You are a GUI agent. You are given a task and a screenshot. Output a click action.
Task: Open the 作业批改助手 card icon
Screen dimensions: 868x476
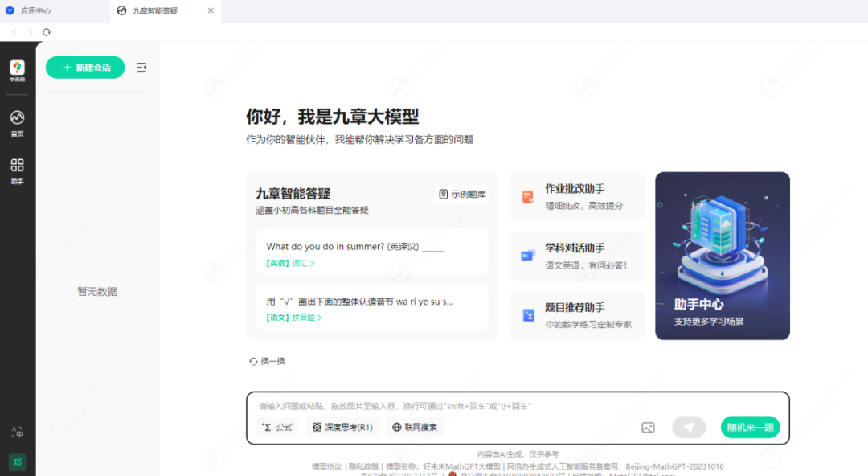coord(527,195)
